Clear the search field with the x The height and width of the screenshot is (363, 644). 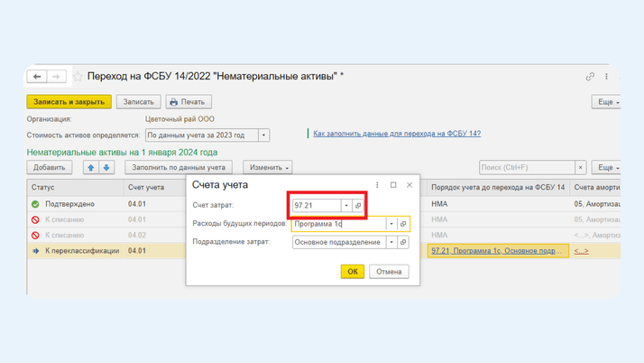(x=580, y=167)
